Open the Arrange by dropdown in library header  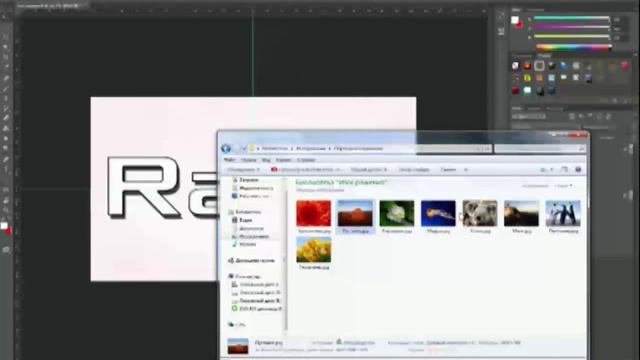point(564,186)
